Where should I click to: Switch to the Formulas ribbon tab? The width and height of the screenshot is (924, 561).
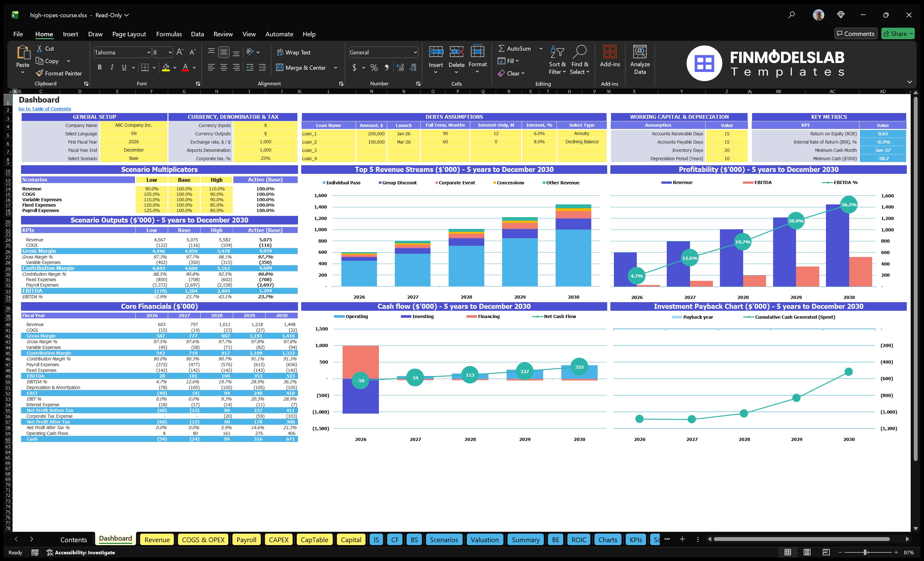[169, 34]
